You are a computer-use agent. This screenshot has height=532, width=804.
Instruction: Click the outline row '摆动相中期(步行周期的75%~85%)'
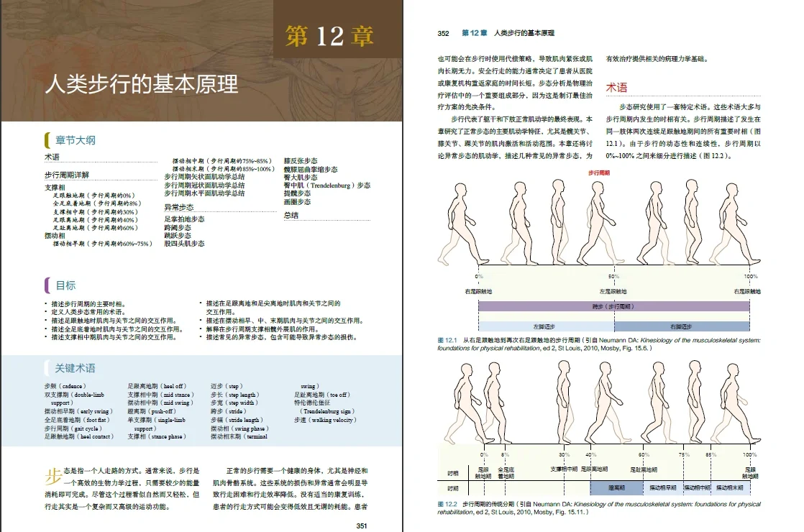[x=221, y=161]
